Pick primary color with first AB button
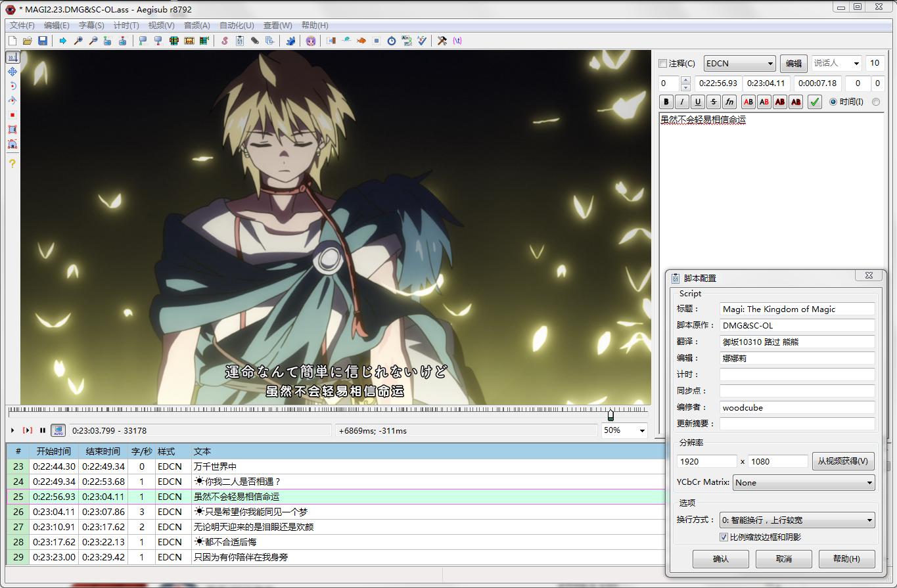This screenshot has width=897, height=588. click(748, 102)
